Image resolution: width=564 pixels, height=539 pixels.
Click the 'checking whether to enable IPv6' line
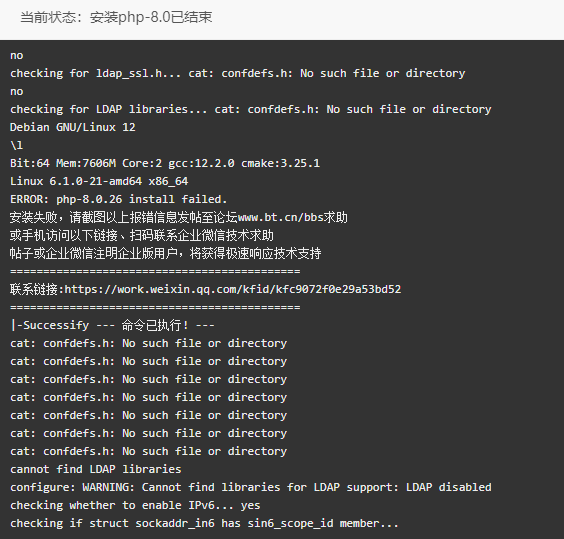pos(135,505)
